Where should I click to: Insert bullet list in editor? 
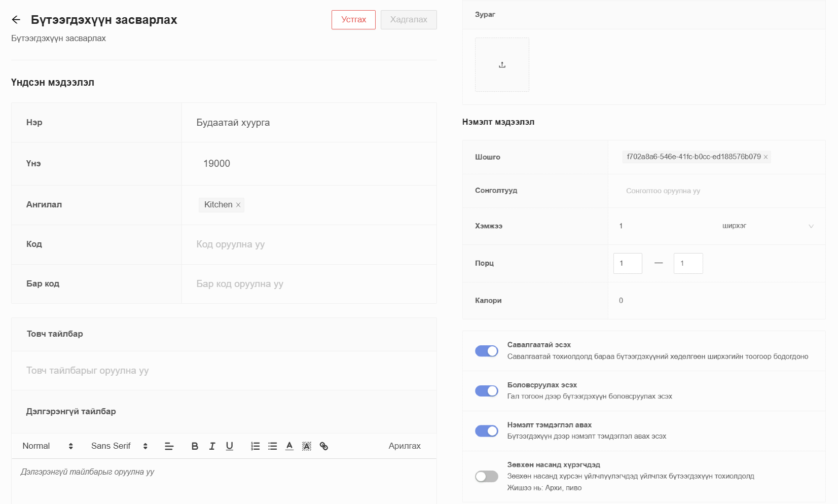point(273,446)
